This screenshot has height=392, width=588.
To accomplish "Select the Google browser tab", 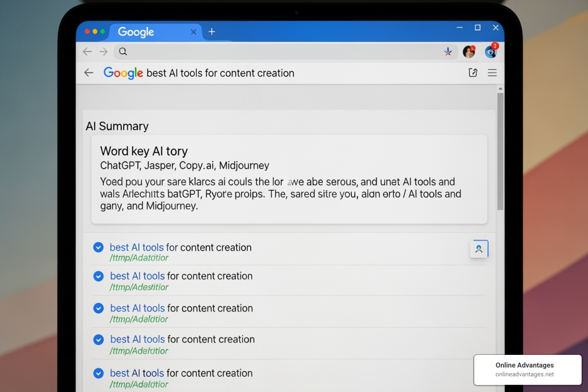I will click(x=155, y=32).
